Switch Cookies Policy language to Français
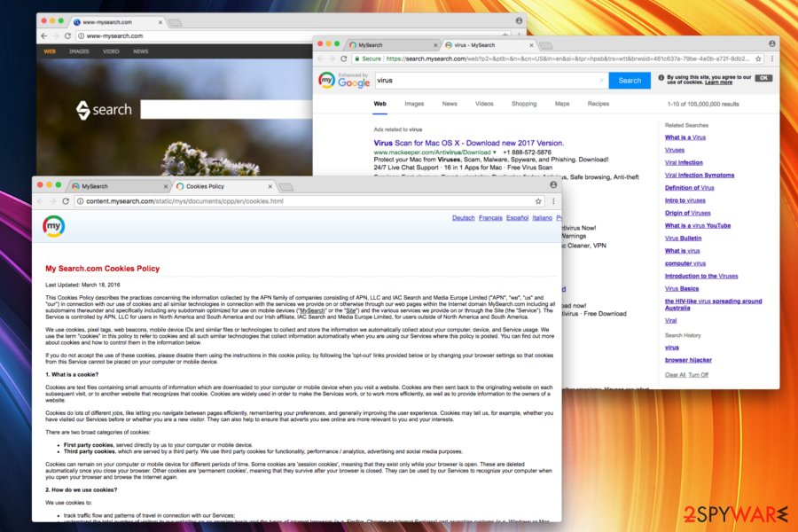Screen dimensions: 798x532 (x=490, y=218)
